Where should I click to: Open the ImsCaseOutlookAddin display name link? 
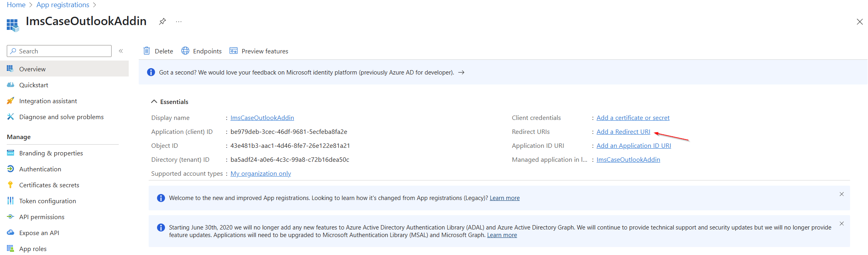[x=262, y=118]
